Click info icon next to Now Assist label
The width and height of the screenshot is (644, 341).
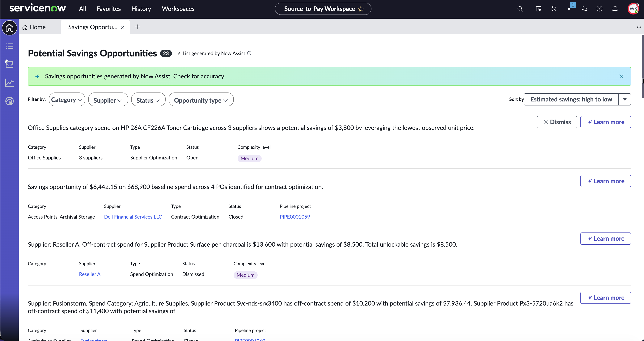[x=249, y=53]
